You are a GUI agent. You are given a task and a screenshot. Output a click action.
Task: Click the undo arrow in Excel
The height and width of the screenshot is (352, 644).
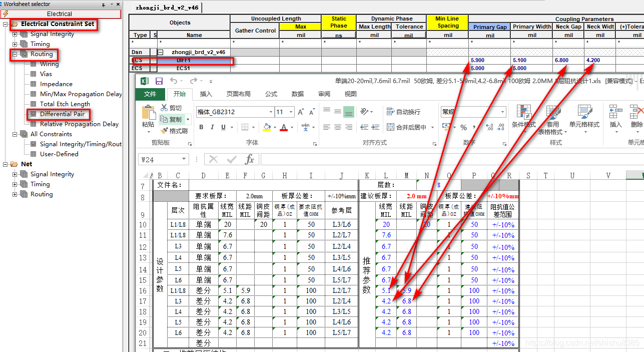pos(173,81)
